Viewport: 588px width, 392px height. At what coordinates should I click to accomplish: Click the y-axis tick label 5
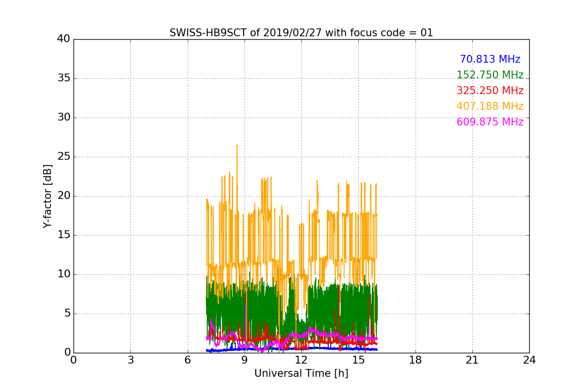pyautogui.click(x=67, y=314)
